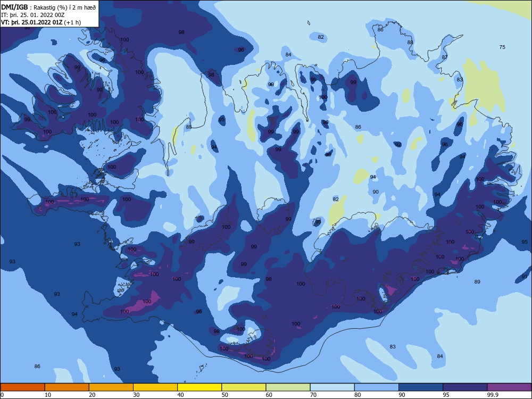Image resolution: width=532 pixels, height=399 pixels.
Task: Click the medium blue 80–90 legend swatch
Action: tap(377, 387)
